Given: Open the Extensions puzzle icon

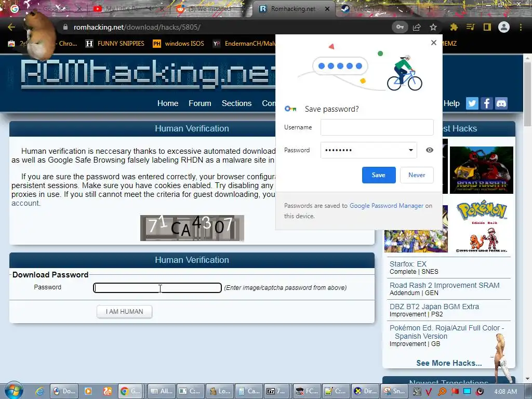Looking at the screenshot, I should tap(454, 27).
